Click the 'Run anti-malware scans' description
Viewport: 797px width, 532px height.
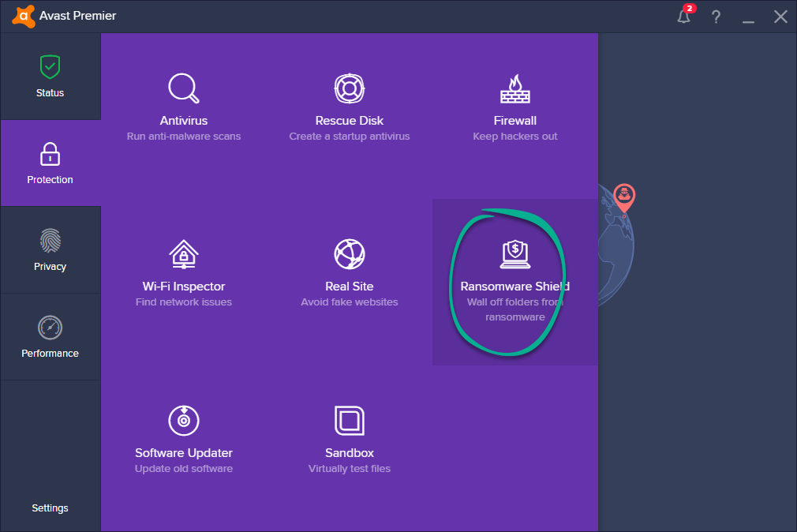pyautogui.click(x=183, y=137)
